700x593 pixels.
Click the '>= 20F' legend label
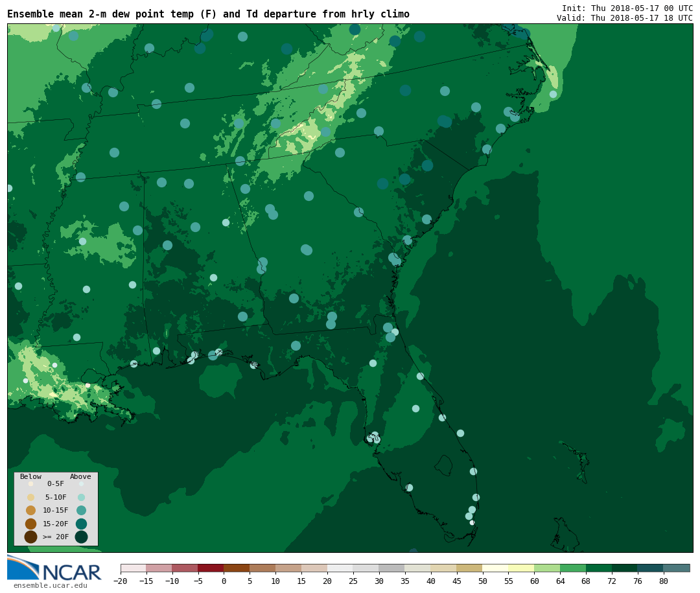[x=56, y=537]
